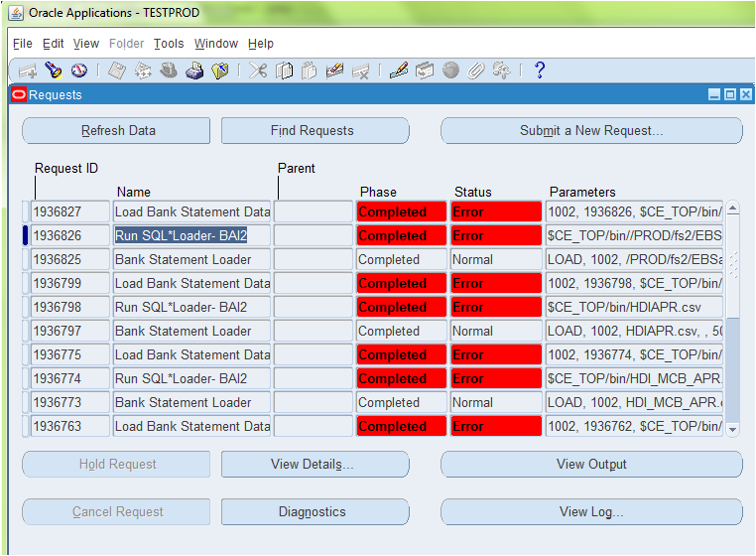Screen dimensions: 756x556
Task: Click Submit a New Request button
Action: (591, 131)
